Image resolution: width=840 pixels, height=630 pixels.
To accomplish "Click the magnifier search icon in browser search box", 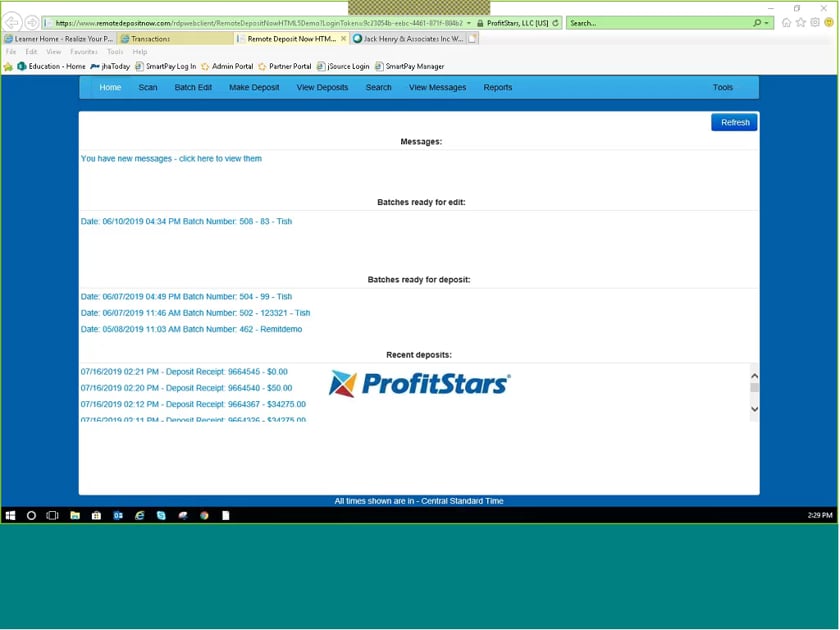I will click(x=757, y=23).
